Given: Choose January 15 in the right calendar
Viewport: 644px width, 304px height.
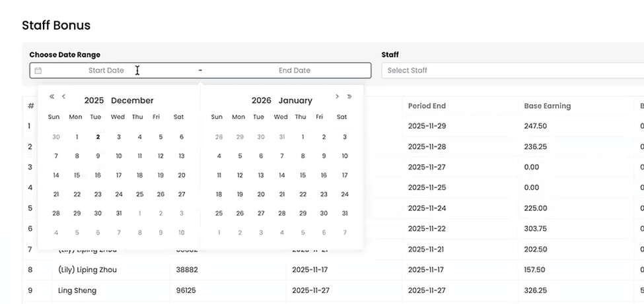Looking at the screenshot, I should point(303,175).
